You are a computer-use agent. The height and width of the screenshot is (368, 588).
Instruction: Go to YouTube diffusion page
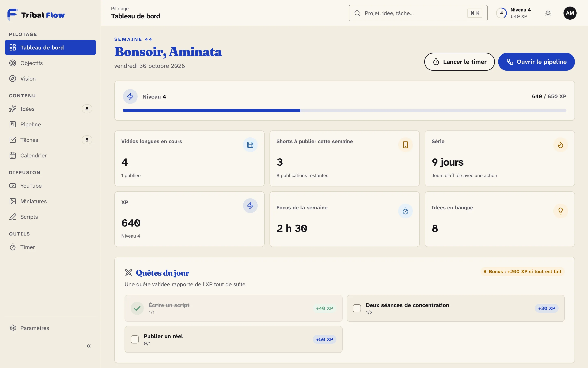(x=50, y=186)
